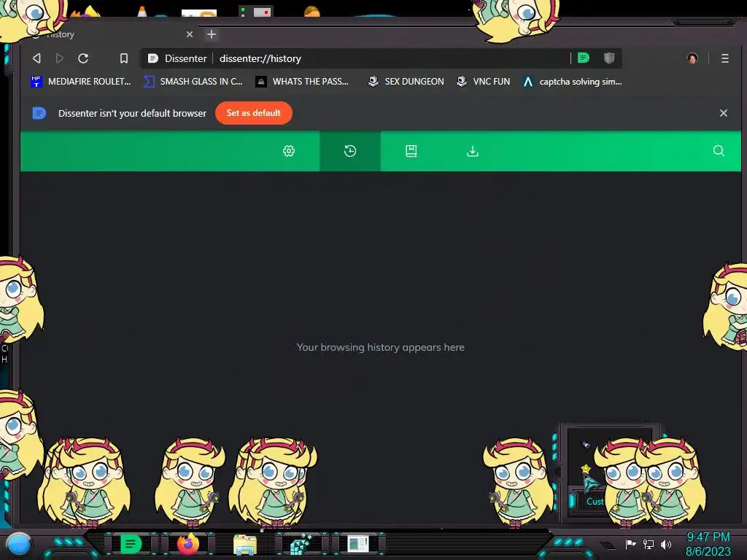The width and height of the screenshot is (747, 560).
Task: Click Dissenter green taskbar icon
Action: (131, 544)
